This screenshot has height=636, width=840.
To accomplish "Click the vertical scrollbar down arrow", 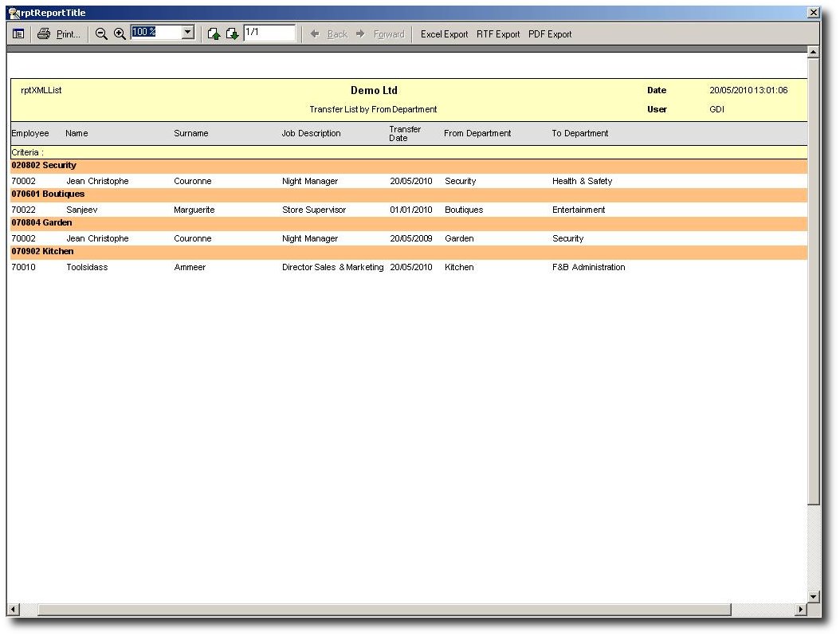I will (814, 596).
